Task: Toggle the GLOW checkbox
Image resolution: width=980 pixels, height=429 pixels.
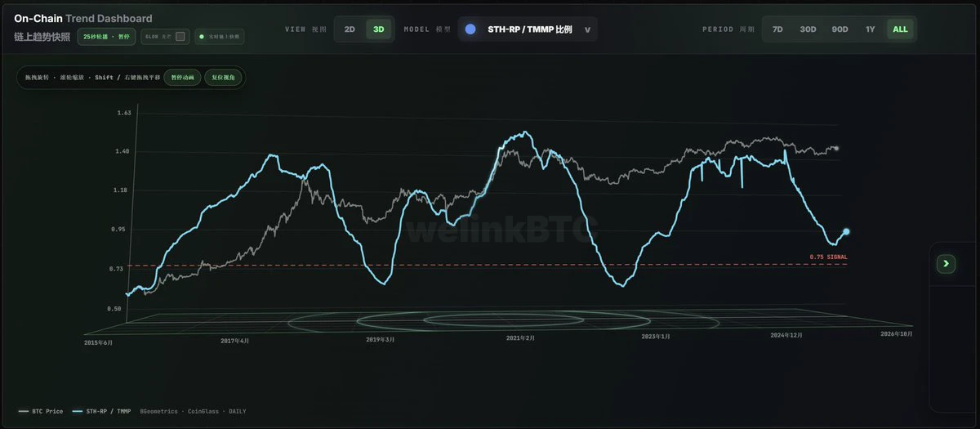Action: point(180,37)
